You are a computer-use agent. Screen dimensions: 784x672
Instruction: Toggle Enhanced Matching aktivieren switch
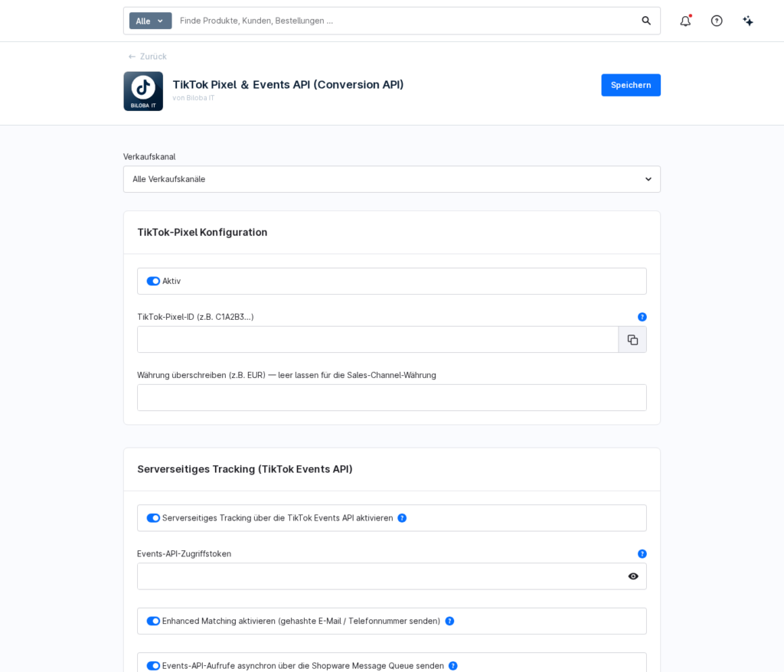153,621
